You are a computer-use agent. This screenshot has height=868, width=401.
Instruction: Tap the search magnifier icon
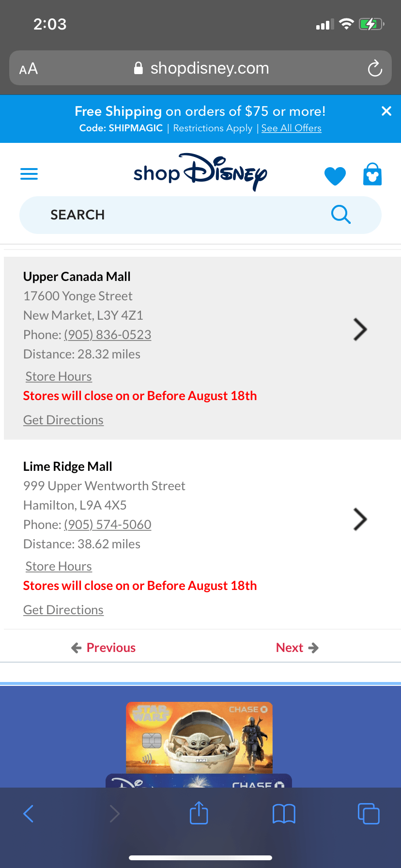tap(340, 214)
